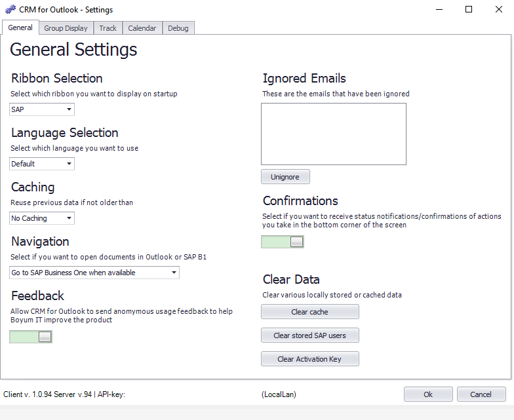This screenshot has width=514, height=420.
Task: Switch to the Calendar tab
Action: pos(142,28)
